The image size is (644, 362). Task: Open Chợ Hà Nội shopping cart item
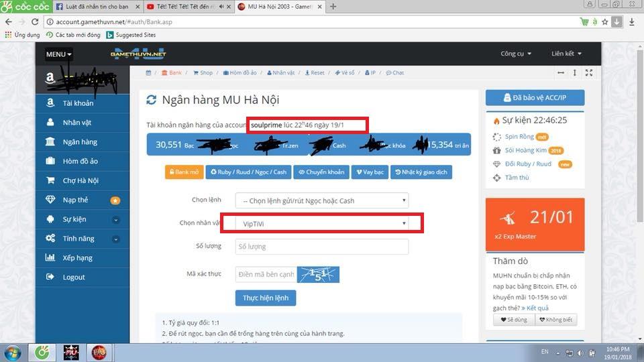click(80, 180)
